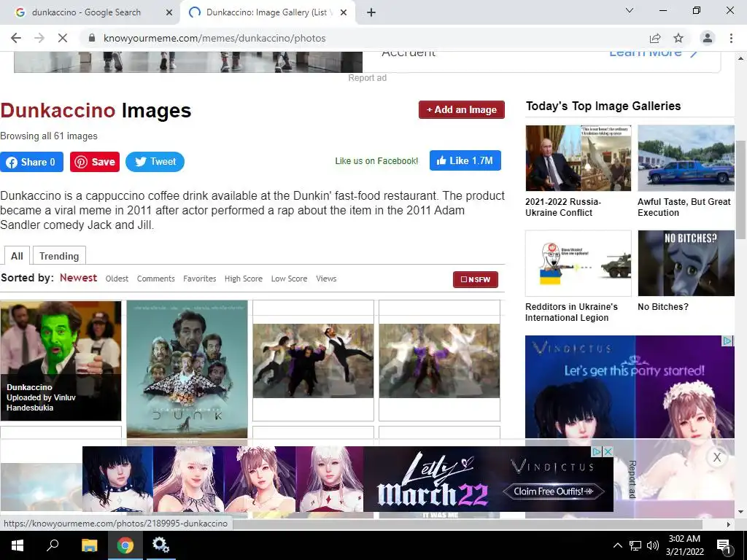Click the Chrome taskbar icon
The height and width of the screenshot is (560, 747).
[125, 545]
